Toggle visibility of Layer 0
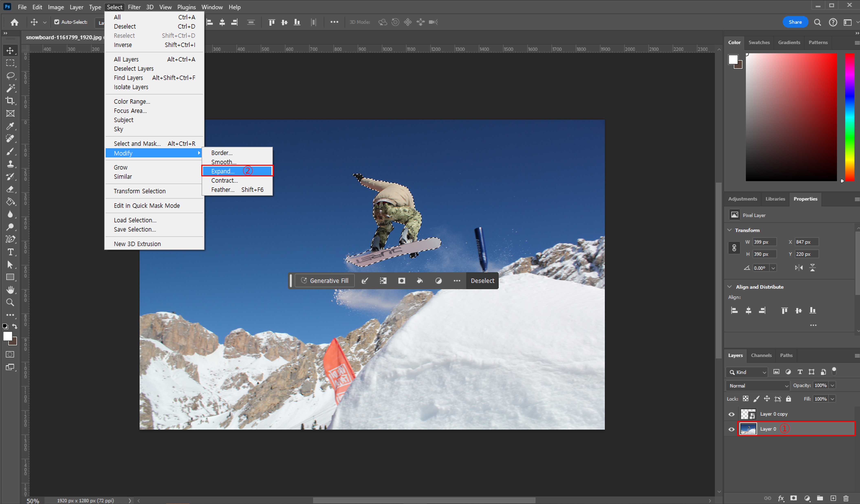Viewport: 860px width, 504px height. click(731, 429)
